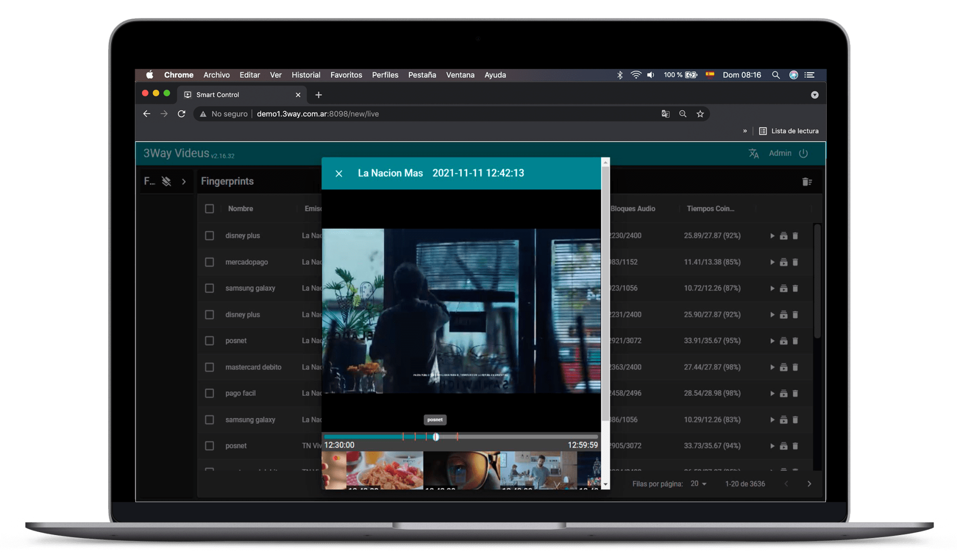Click the Admin user label
Screen dimensions: 957x560
point(780,153)
